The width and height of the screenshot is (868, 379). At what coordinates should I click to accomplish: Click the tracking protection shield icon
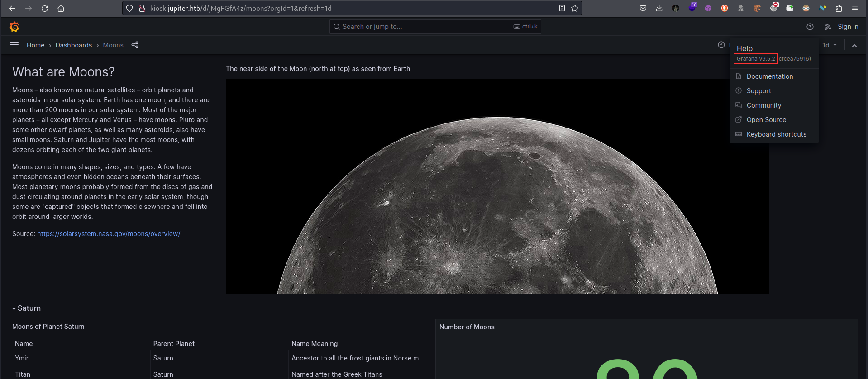tap(129, 8)
